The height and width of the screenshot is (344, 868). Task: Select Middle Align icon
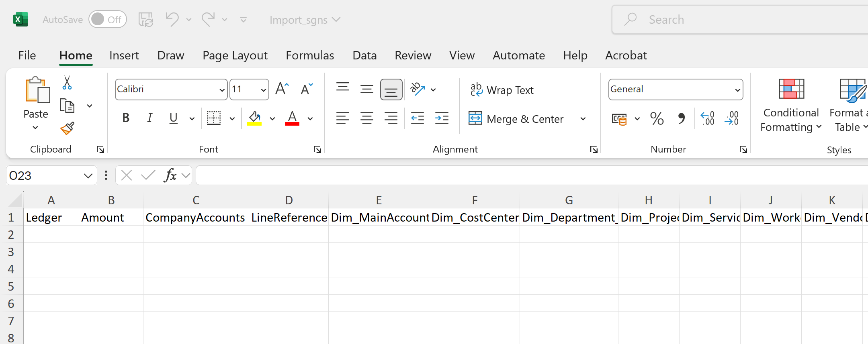(367, 89)
